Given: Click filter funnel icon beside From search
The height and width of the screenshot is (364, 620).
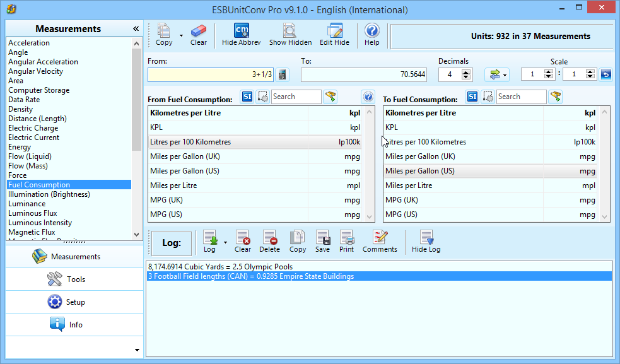Looking at the screenshot, I should click(330, 97).
